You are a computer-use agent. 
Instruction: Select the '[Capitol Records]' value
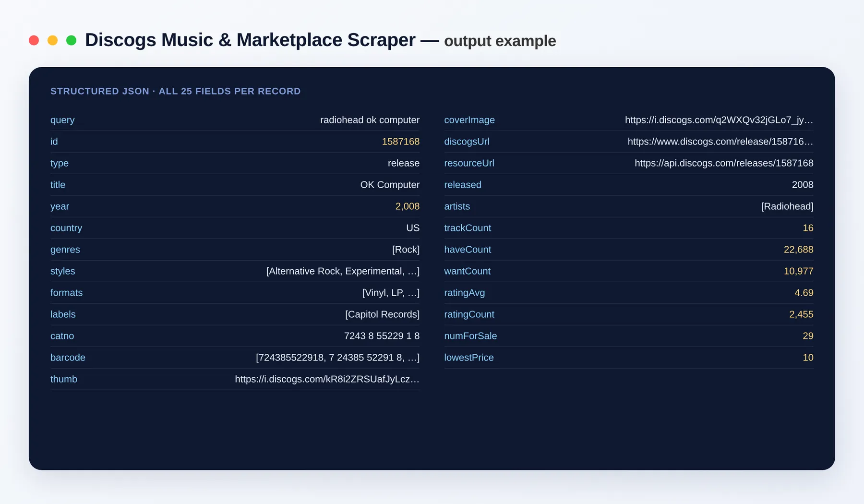[382, 314]
